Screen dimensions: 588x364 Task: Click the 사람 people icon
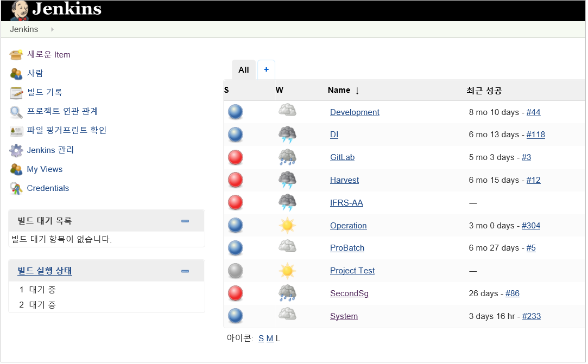[16, 73]
